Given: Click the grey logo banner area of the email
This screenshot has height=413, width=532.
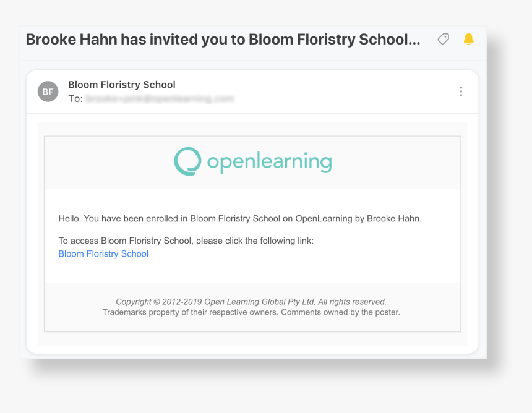Looking at the screenshot, I should (x=252, y=163).
